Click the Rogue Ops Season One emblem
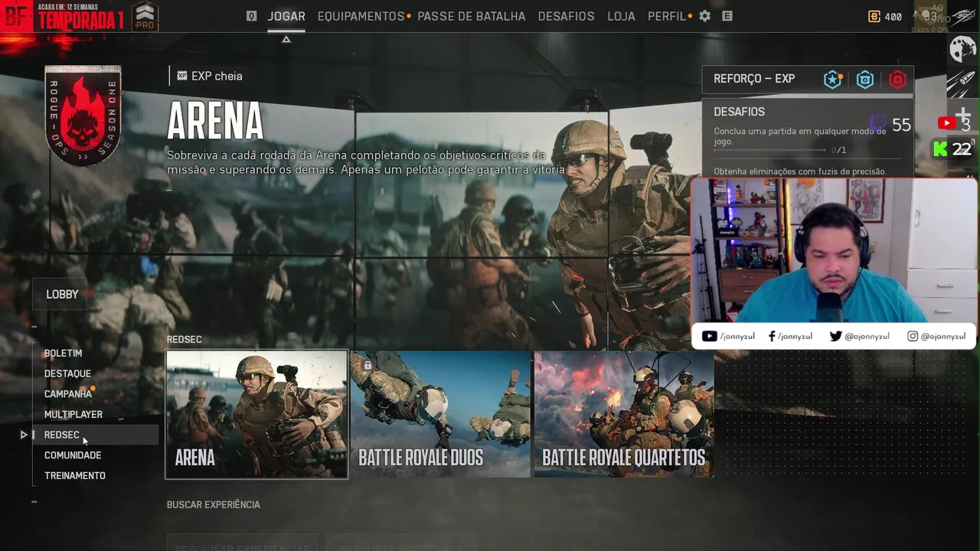980x551 pixels. click(x=83, y=116)
